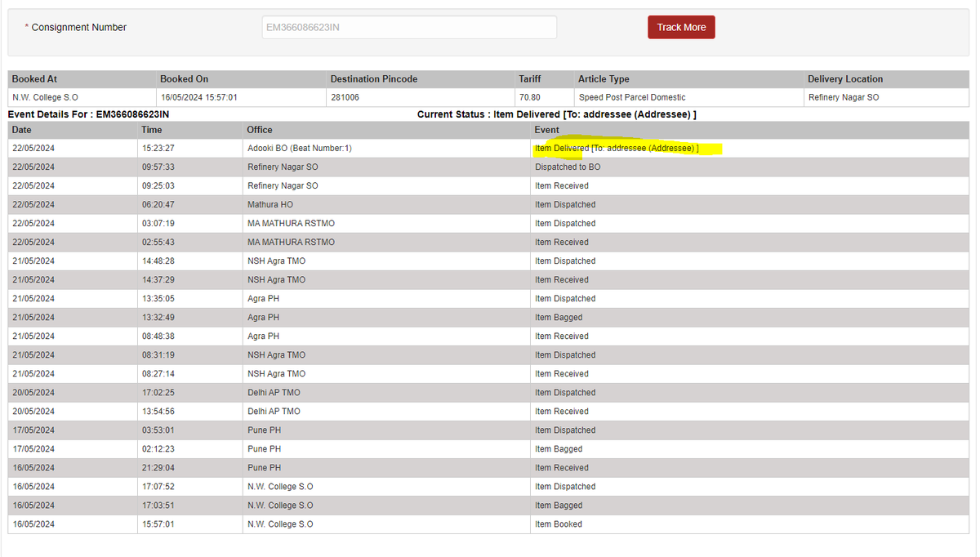The height and width of the screenshot is (557, 980).
Task: Select Dispatched to BO event cell
Action: tap(750, 167)
